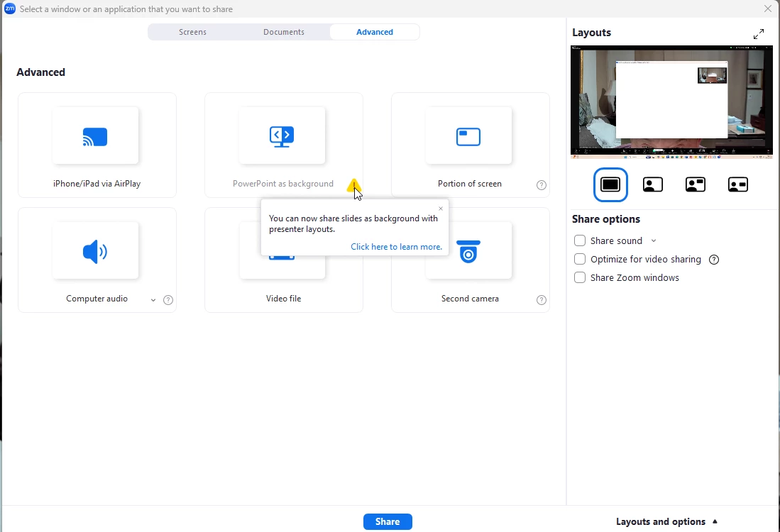The width and height of the screenshot is (780, 532).
Task: Open Share sound audio mode dropdown
Action: pyautogui.click(x=654, y=240)
